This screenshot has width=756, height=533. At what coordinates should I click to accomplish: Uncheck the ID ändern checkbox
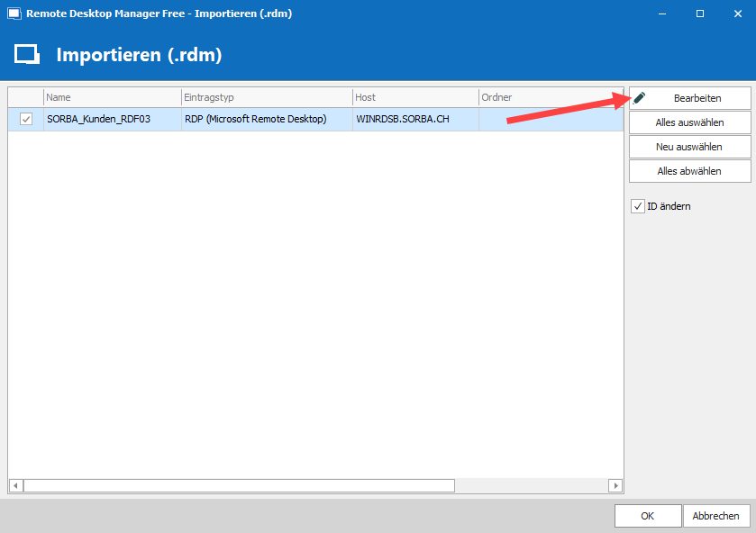(638, 206)
